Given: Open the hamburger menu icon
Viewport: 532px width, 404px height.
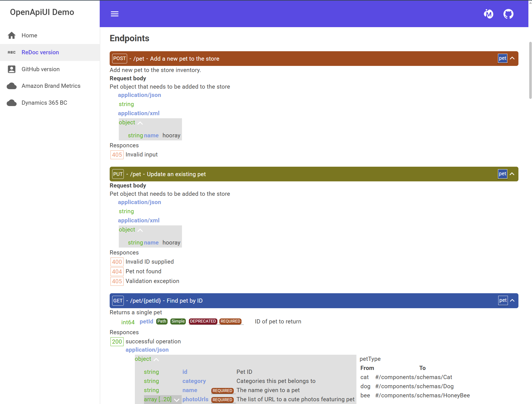Looking at the screenshot, I should (114, 14).
